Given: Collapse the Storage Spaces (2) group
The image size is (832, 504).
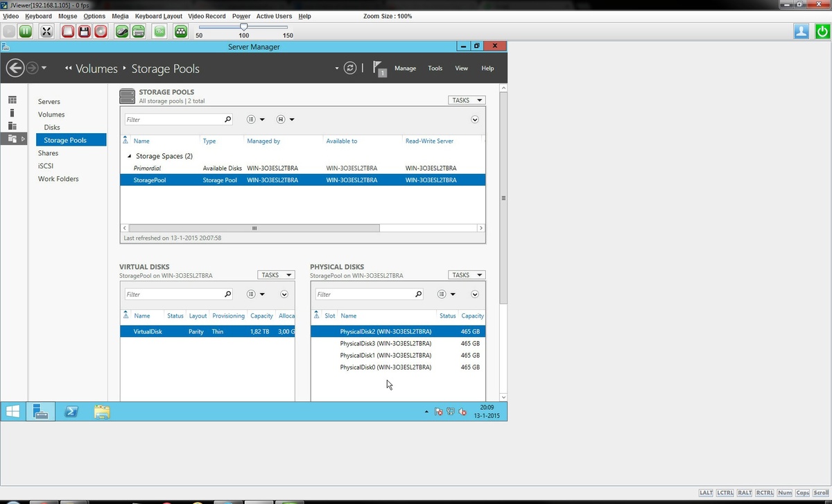Looking at the screenshot, I should [130, 157].
